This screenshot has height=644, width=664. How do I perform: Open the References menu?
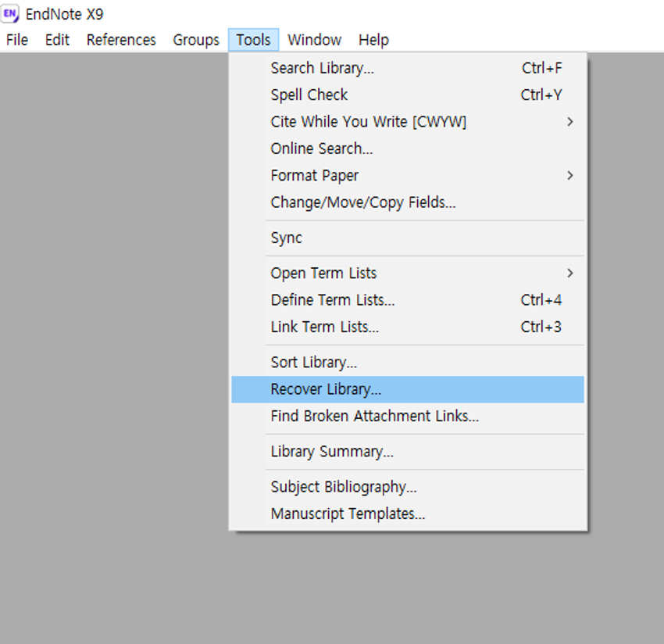coord(121,40)
